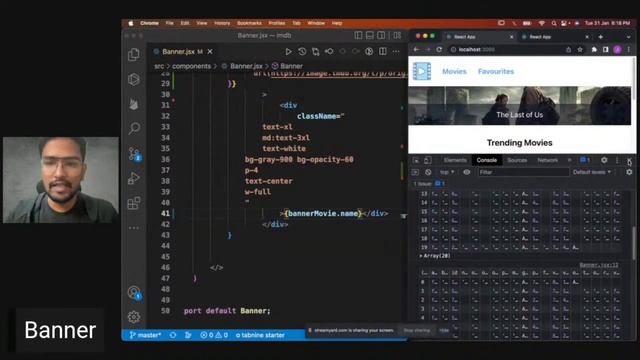Synchronize changes in VS Code status bar
Image resolution: width=640 pixels, height=360 pixels.
[173, 335]
